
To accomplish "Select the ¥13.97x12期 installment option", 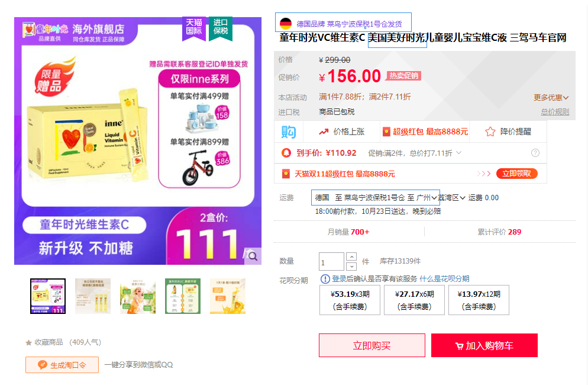I will pos(479,300).
